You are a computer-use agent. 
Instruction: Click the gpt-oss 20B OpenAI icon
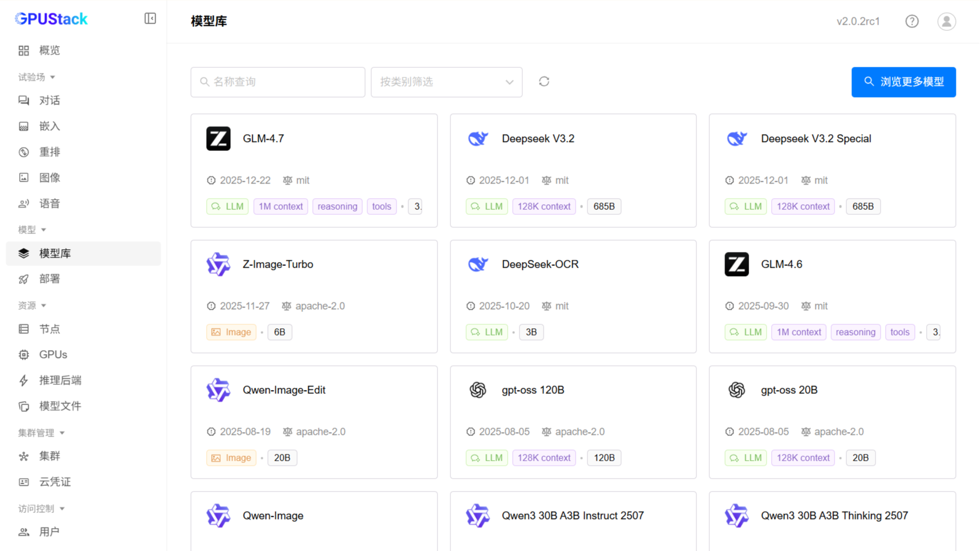coord(736,390)
